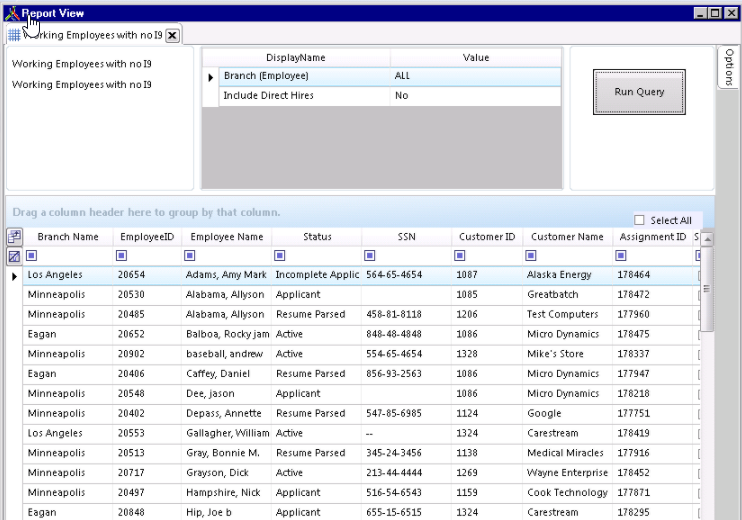Sort by Status column header
The height and width of the screenshot is (520, 742).
tap(317, 237)
